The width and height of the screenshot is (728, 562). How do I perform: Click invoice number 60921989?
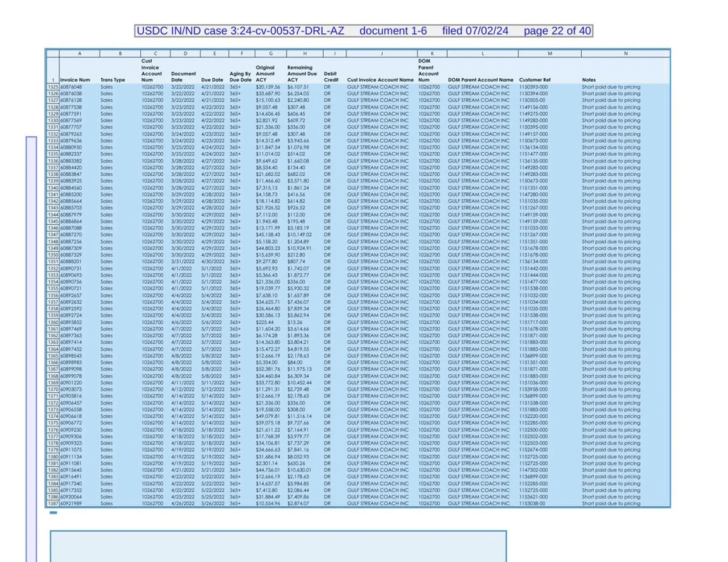tap(71, 503)
